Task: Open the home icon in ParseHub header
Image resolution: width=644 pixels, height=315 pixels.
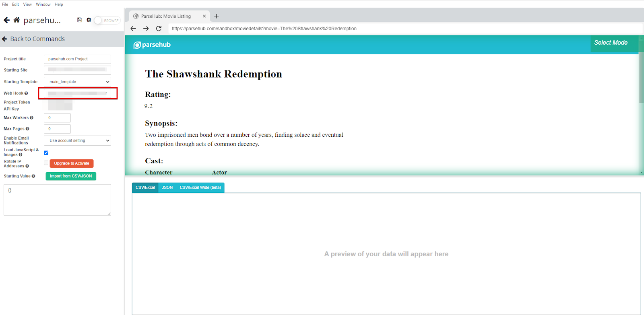Action: click(x=17, y=20)
